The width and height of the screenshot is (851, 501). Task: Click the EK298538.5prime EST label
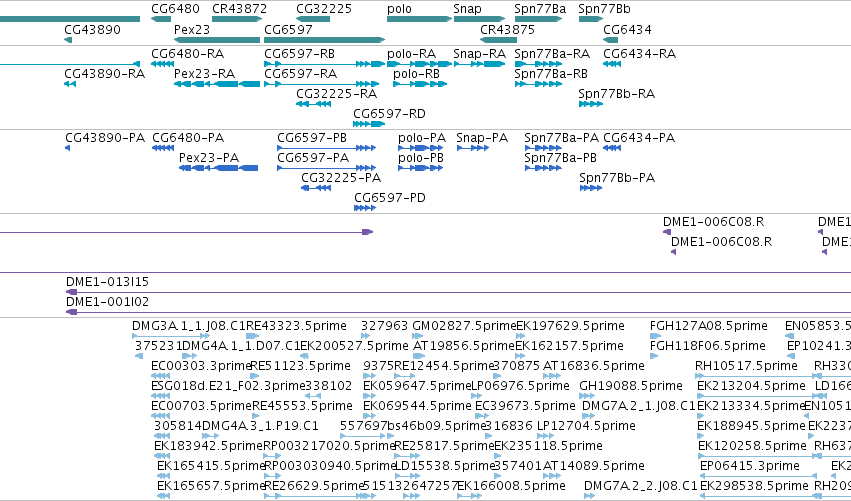[x=754, y=486]
